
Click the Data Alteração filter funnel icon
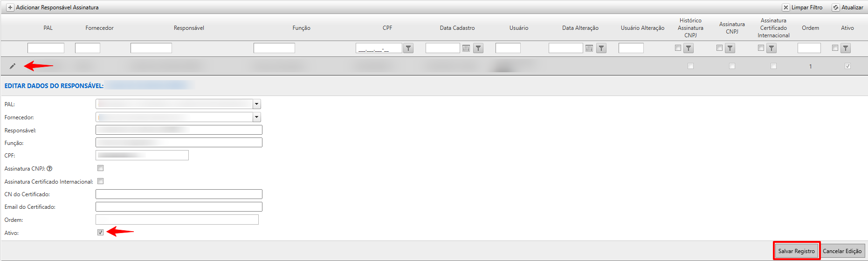(601, 48)
